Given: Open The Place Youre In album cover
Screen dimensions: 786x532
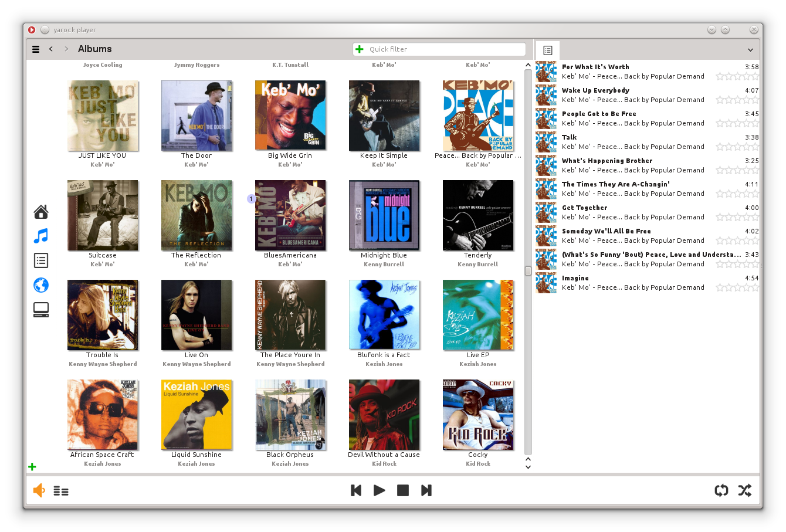Looking at the screenshot, I should pyautogui.click(x=290, y=315).
